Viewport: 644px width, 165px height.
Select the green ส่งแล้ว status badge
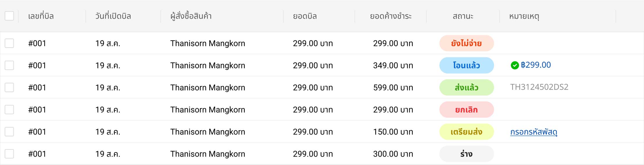(466, 87)
